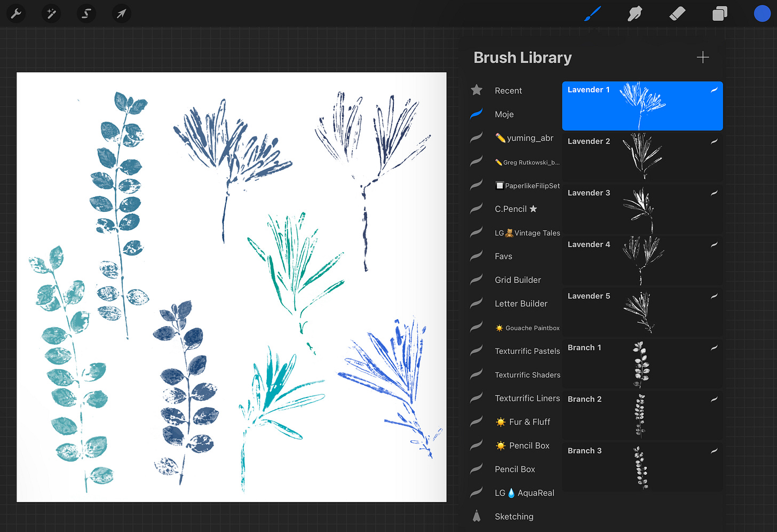Image resolution: width=777 pixels, height=532 pixels.
Task: Open Texturrific Liners brush set
Action: click(x=527, y=398)
